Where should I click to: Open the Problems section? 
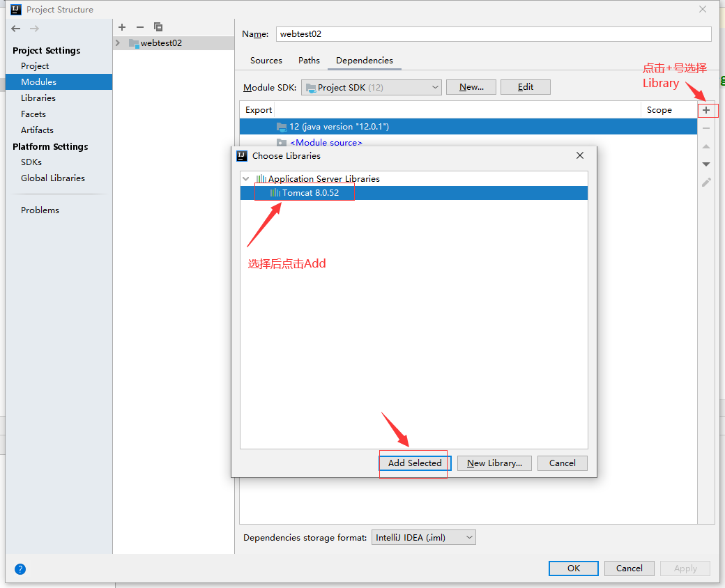pyautogui.click(x=40, y=210)
